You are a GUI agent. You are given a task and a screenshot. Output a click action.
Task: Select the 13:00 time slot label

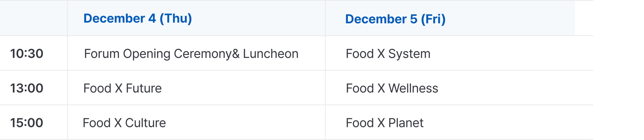27,88
